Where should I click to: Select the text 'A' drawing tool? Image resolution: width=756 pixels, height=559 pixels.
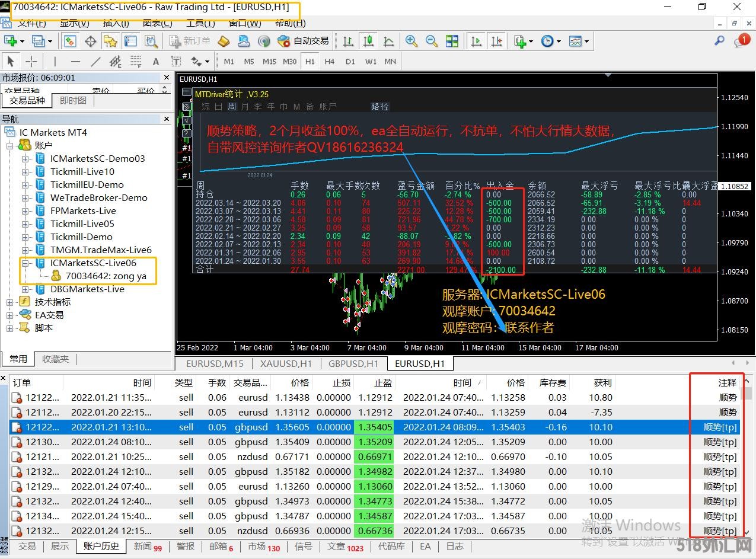[x=156, y=61]
